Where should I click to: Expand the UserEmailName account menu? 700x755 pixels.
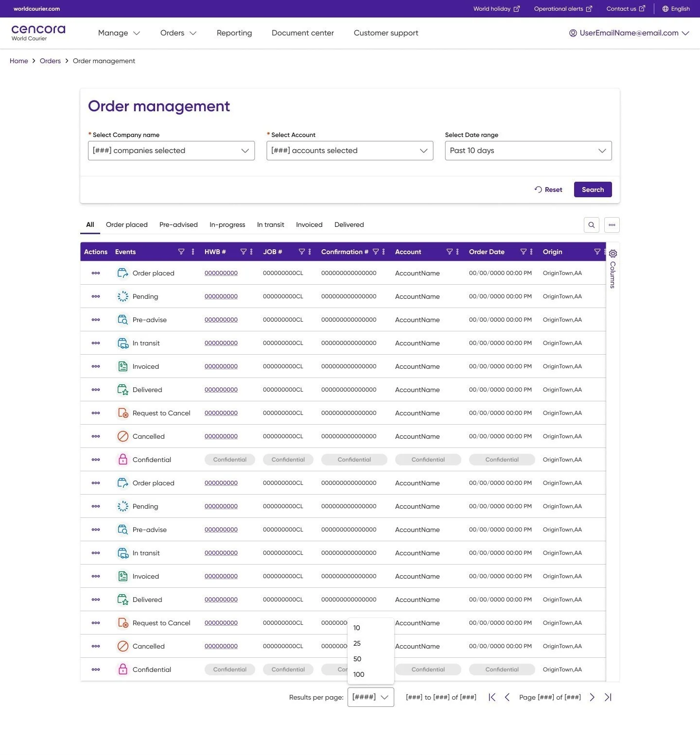pyautogui.click(x=630, y=33)
